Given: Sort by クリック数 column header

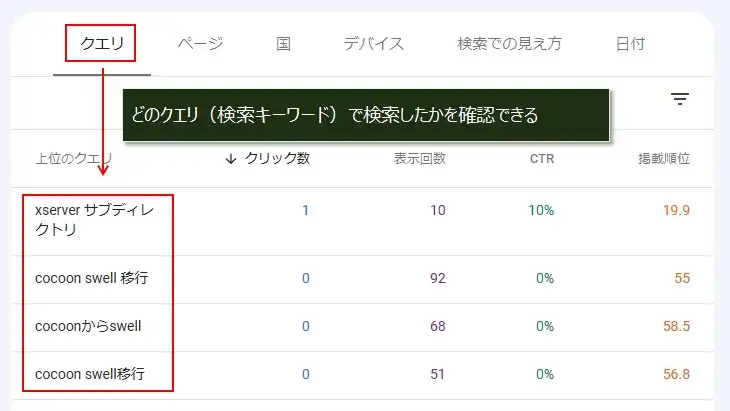Looking at the screenshot, I should click(277, 159).
